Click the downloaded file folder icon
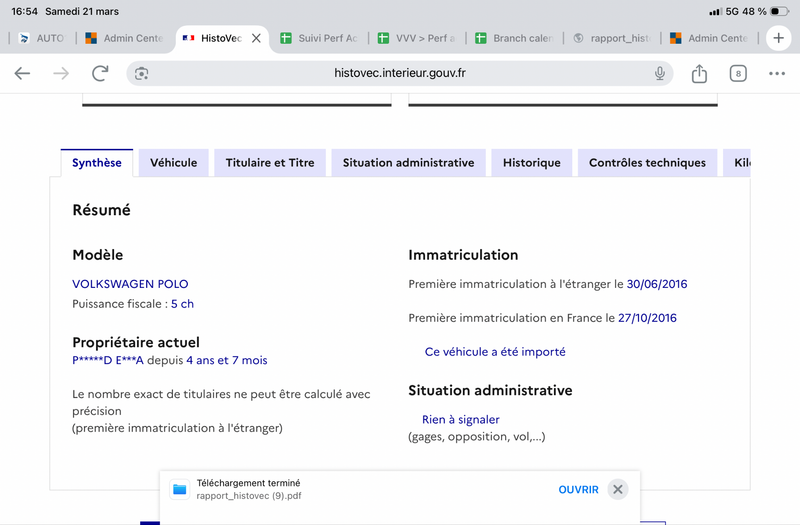This screenshot has width=800, height=525. click(180, 489)
